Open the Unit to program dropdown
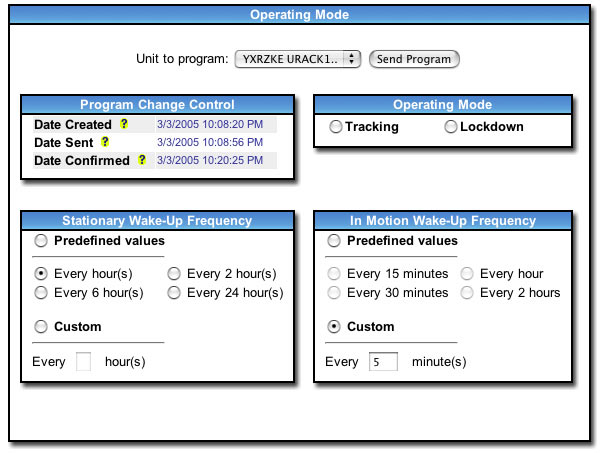Image resolution: width=603 pixels, height=453 pixels. [298, 59]
